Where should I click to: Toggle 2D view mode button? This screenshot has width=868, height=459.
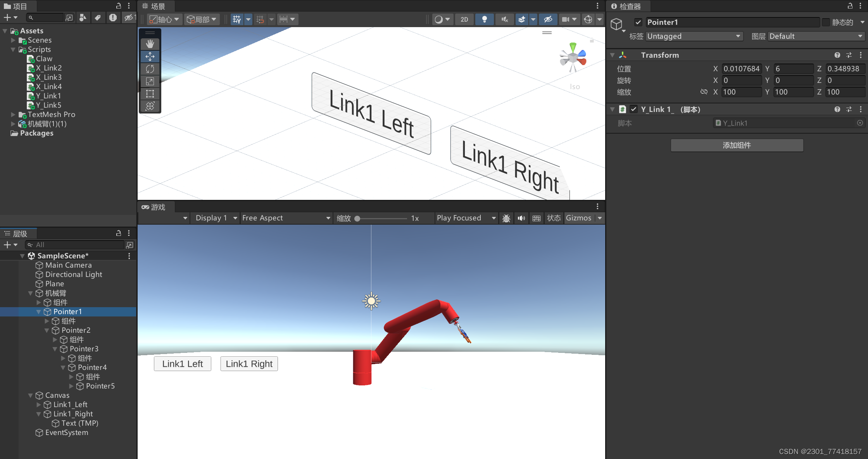tap(464, 19)
